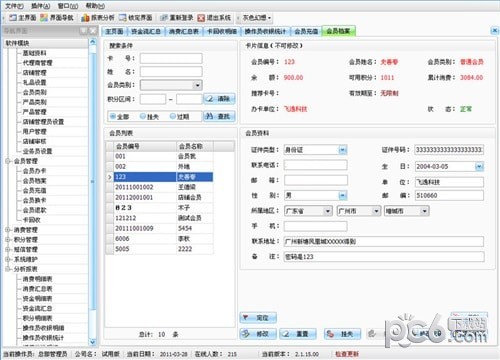The height and width of the screenshot is (360, 500).
Task: Click the 姓名 search input field
Action: [171, 72]
